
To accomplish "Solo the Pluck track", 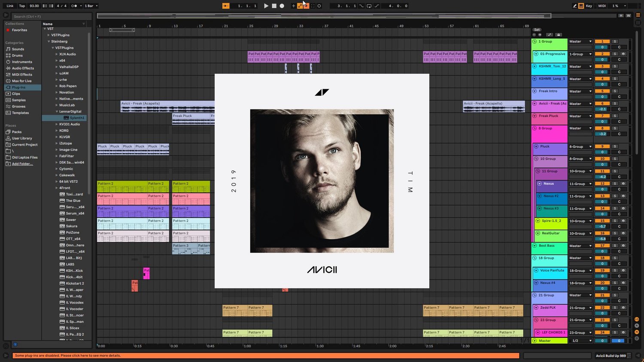I will pyautogui.click(x=615, y=147).
